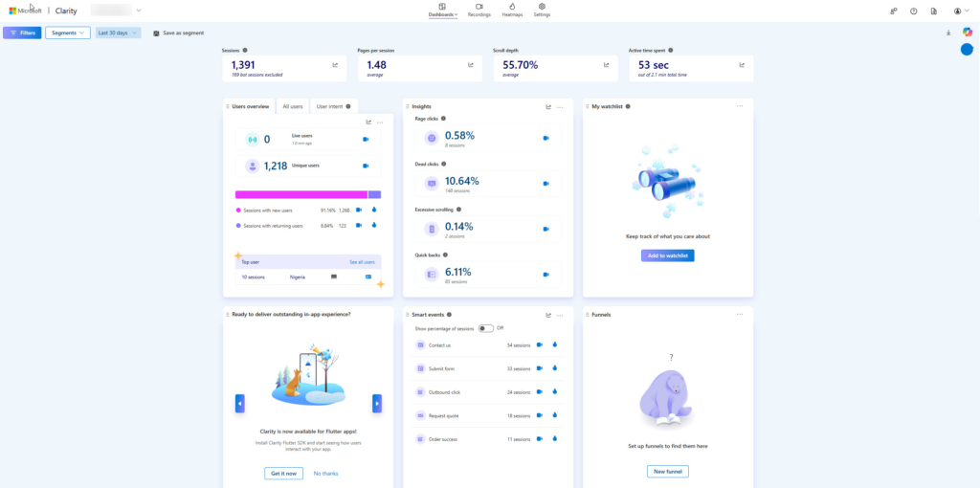Click the download icon at top right
Screen dimensions: 980x488
[948, 33]
